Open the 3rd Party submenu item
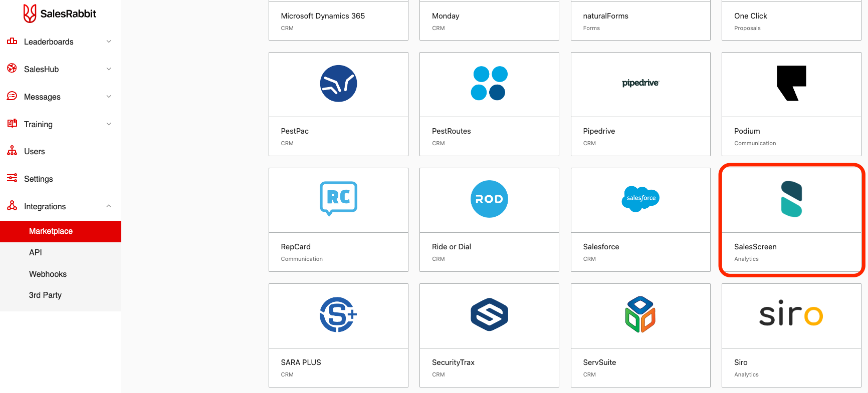Viewport: 868px width, 393px height. (61, 295)
